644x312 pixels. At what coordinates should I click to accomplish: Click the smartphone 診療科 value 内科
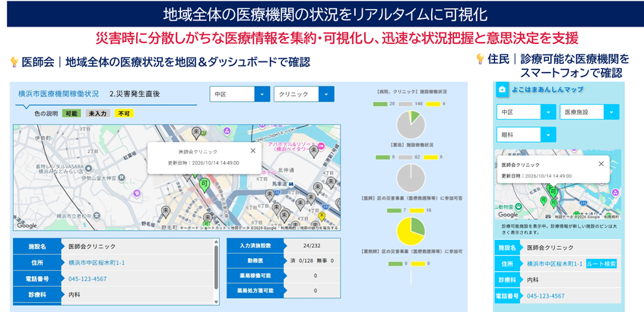click(532, 279)
